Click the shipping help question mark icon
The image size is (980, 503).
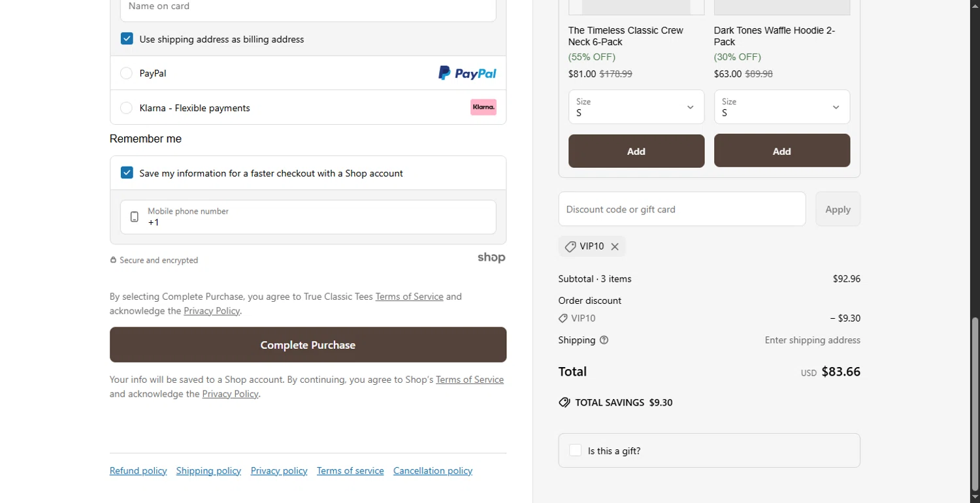[604, 340]
